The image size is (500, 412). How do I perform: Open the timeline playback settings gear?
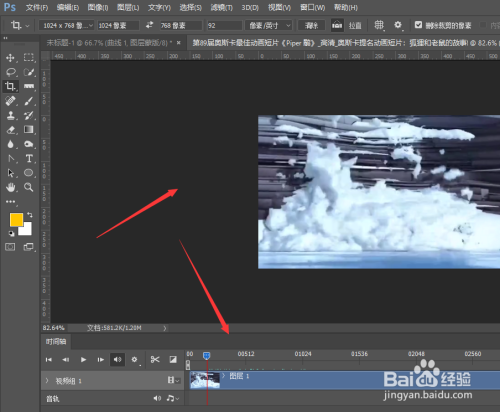pyautogui.click(x=135, y=360)
